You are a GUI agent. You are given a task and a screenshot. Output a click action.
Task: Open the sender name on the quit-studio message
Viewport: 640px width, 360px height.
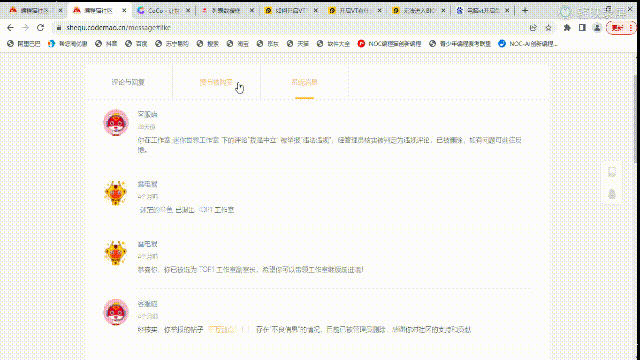pos(147,184)
